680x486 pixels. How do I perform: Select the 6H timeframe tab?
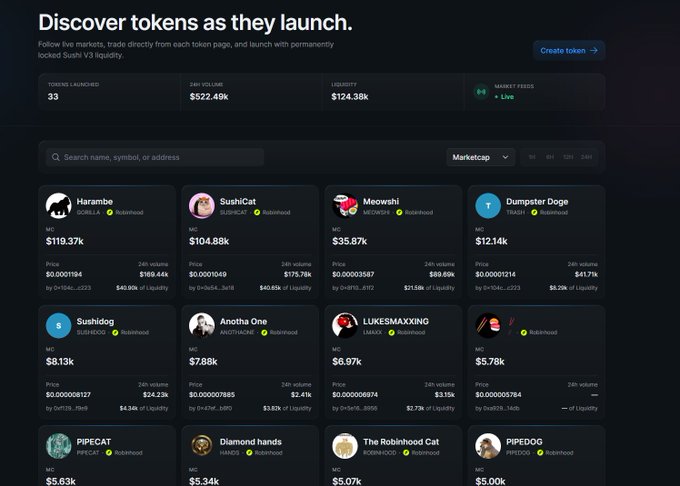(x=550, y=157)
